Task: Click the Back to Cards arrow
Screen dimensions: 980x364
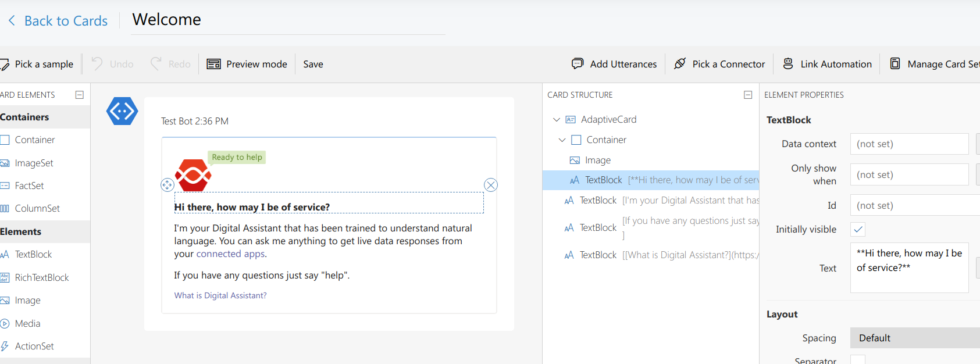Action: [x=12, y=21]
